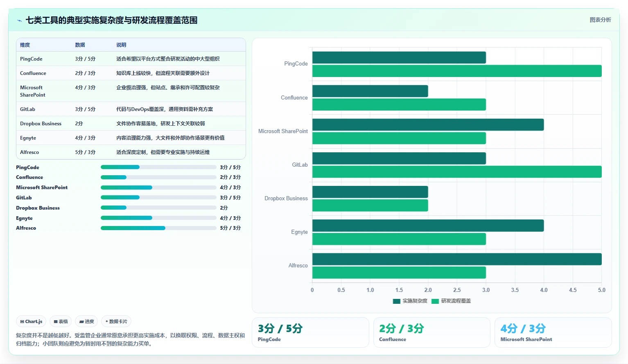Click the 图表分析 label in the header
Screen dimensions: 628x364
tap(600, 20)
